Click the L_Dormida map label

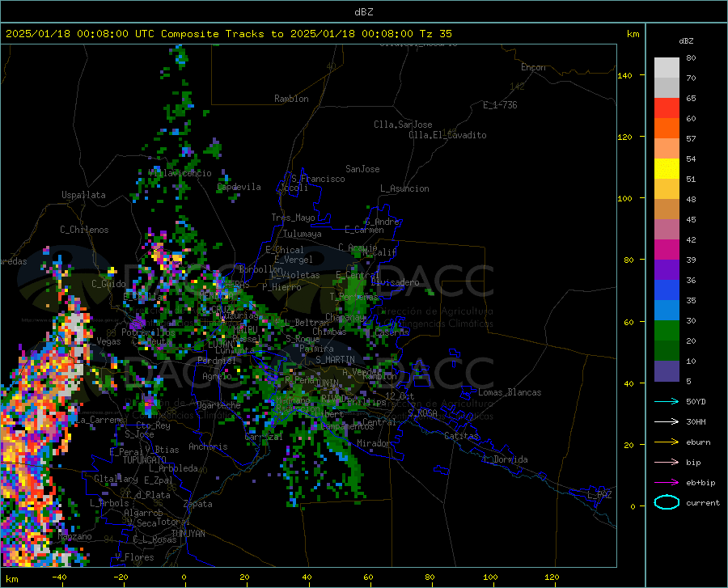pos(506,459)
